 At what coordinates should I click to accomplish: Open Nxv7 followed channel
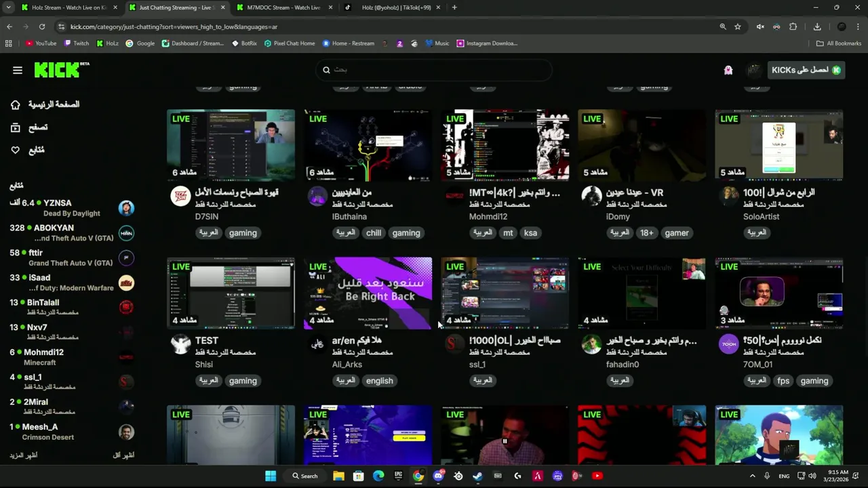(x=72, y=332)
